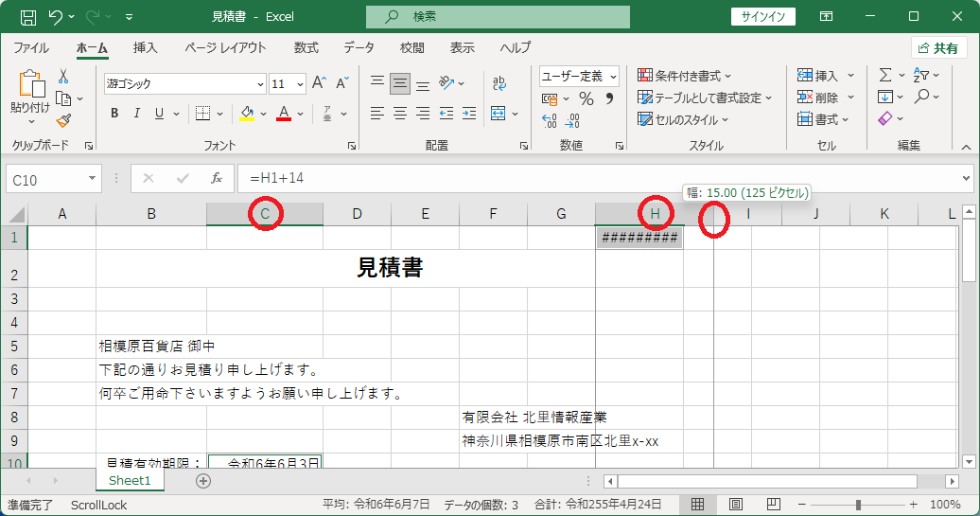
Task: Select the Format Painter brush icon
Action: tap(63, 120)
